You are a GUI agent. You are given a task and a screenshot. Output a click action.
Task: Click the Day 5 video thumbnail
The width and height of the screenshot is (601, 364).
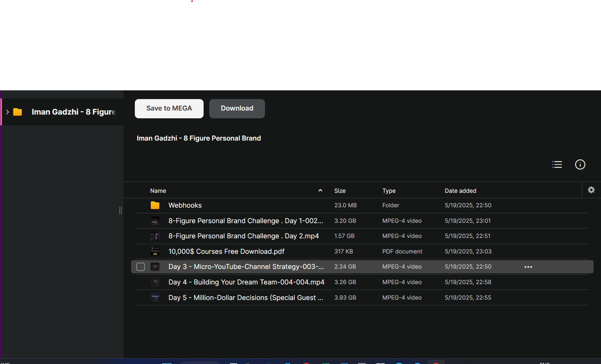pos(155,298)
